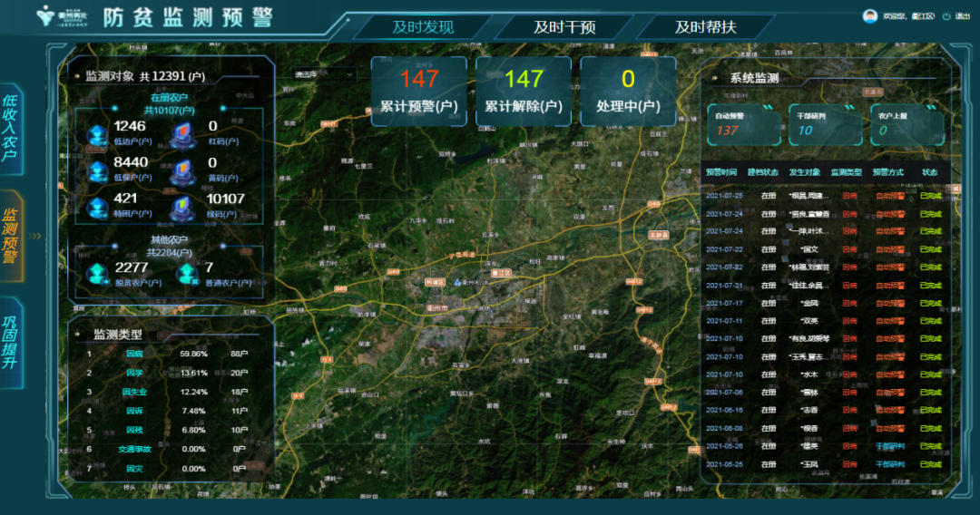Select 因病 in the 监测类型 list
This screenshot has width=980, height=515.
134,354
